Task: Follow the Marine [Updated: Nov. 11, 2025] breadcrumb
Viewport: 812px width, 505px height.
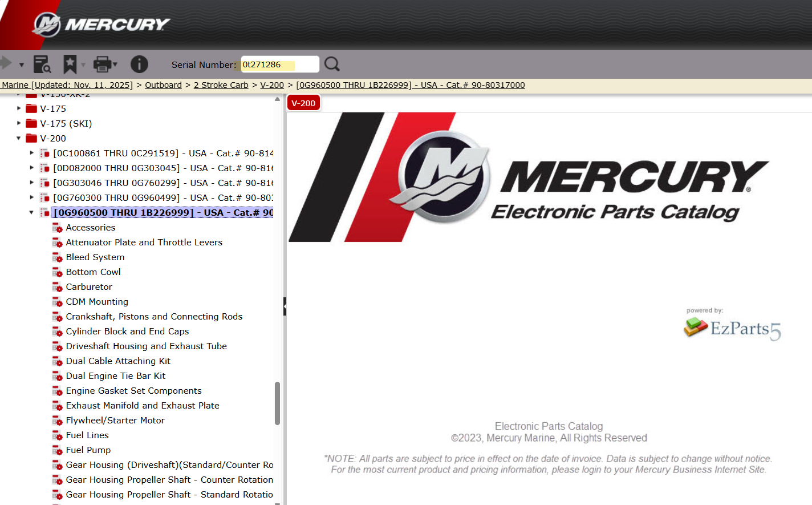Action: (x=66, y=85)
